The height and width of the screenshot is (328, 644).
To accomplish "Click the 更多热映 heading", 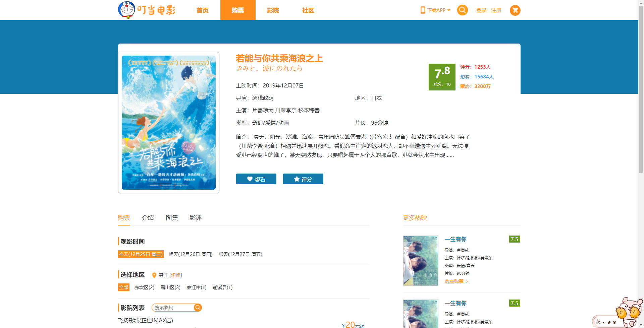I will pyautogui.click(x=415, y=218).
